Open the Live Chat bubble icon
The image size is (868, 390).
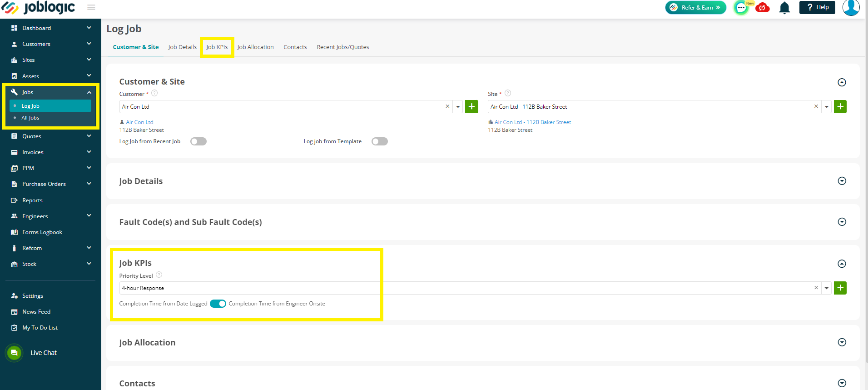(14, 353)
